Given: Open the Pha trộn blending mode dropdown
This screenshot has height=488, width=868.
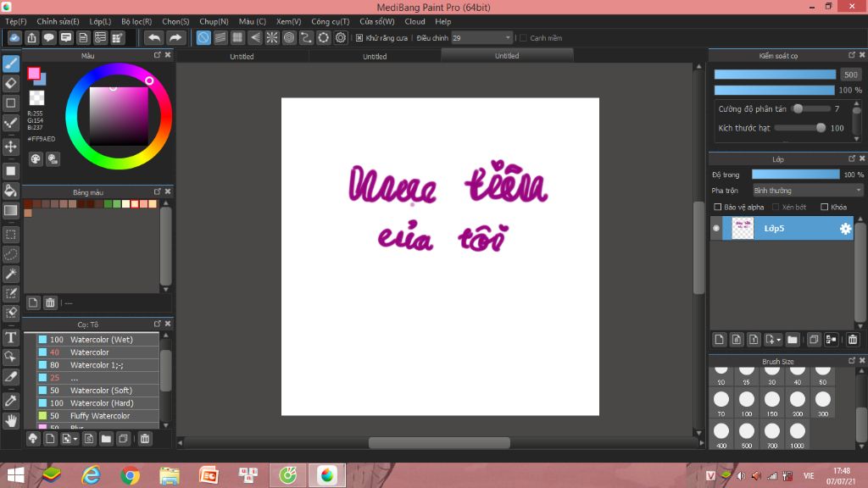Looking at the screenshot, I should (x=808, y=191).
